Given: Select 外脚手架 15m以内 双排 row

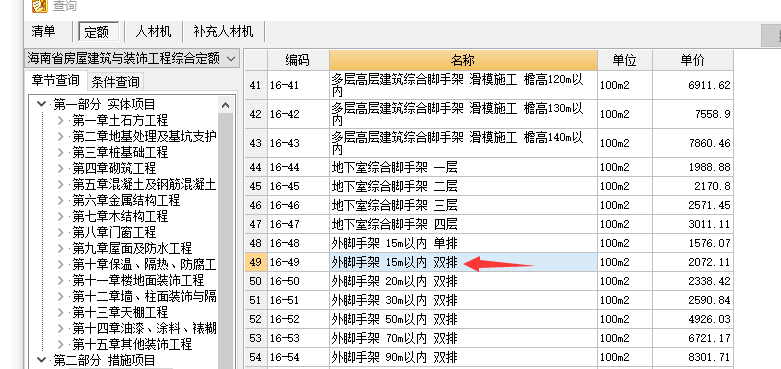Looking at the screenshot, I should 463,262.
